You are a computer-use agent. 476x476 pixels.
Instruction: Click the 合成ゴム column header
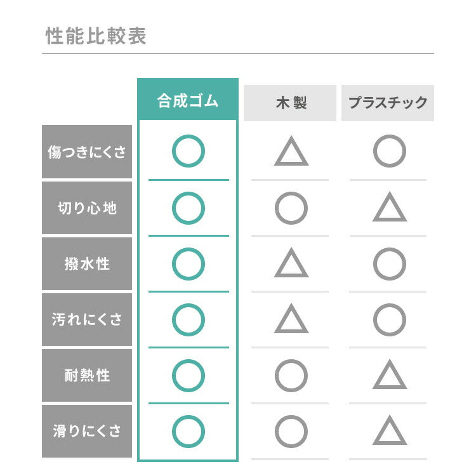point(188,102)
